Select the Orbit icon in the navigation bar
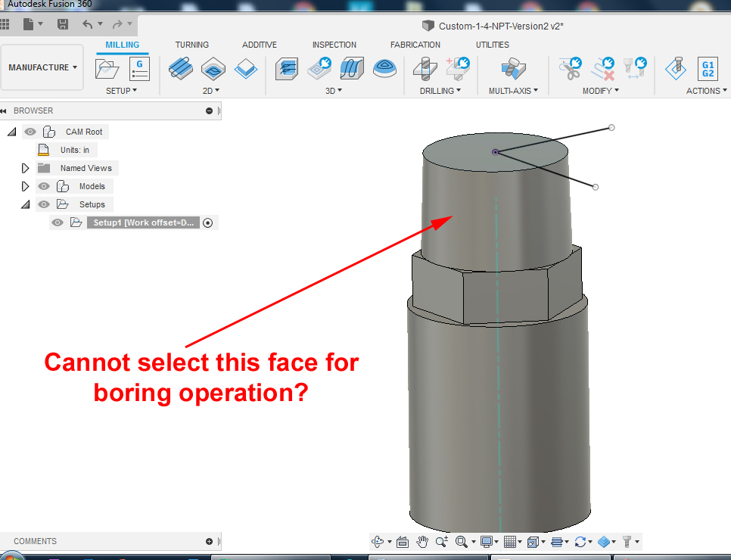Image resolution: width=731 pixels, height=560 pixels. 378,541
